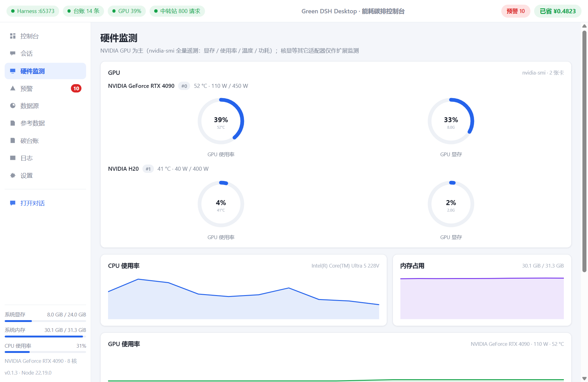588x382 pixels.
Task: Click the scrollbar up arrow
Action: click(584, 26)
